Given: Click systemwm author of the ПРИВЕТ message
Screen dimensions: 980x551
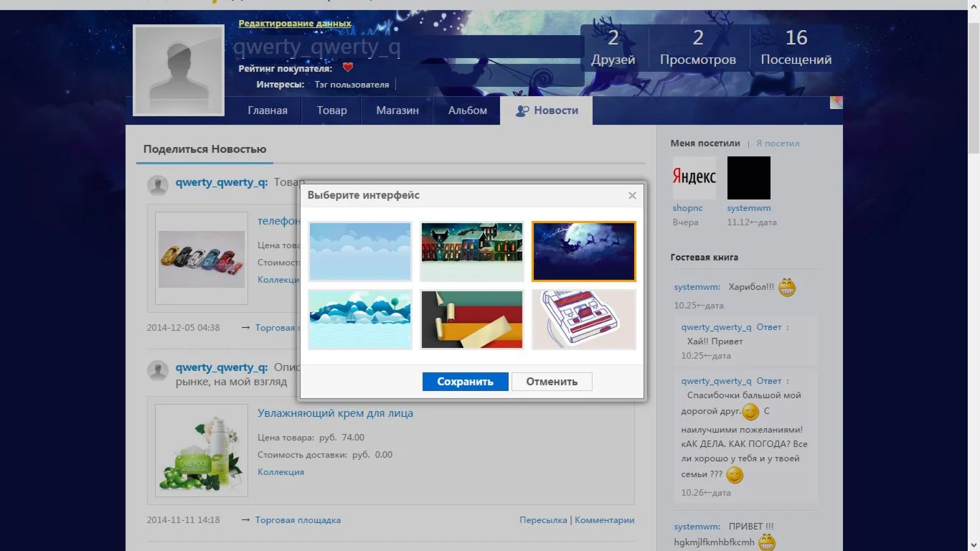Looking at the screenshot, I should click(697, 527).
